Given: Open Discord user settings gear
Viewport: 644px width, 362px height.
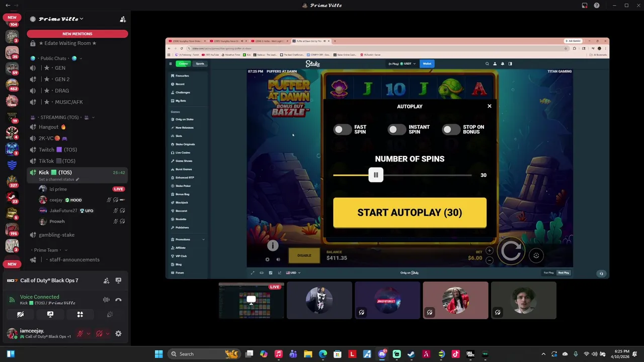Looking at the screenshot, I should coord(118,333).
